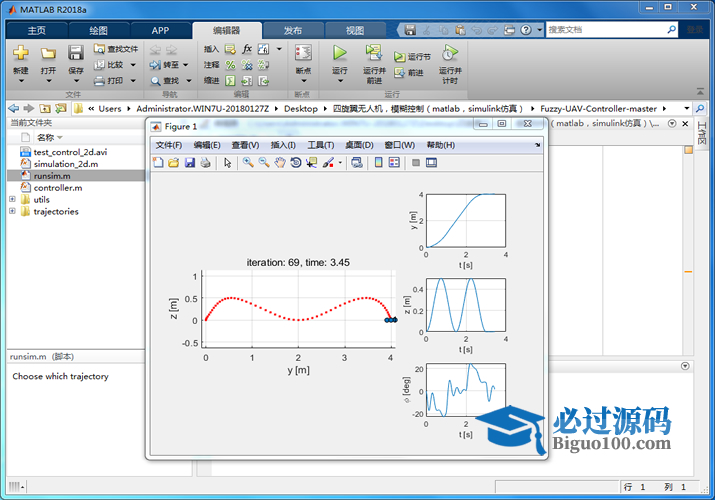The width and height of the screenshot is (715, 500).
Task: Click Run and Advance icon
Action: pos(374,53)
